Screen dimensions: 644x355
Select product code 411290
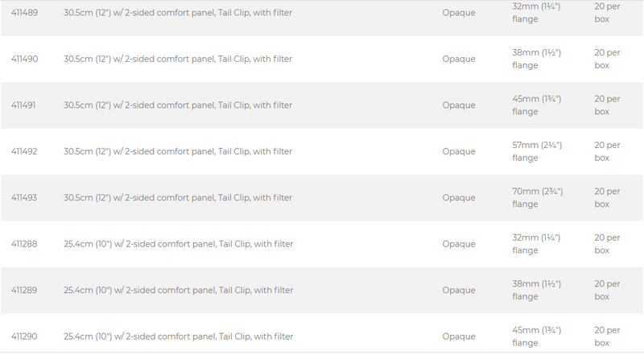tap(24, 336)
